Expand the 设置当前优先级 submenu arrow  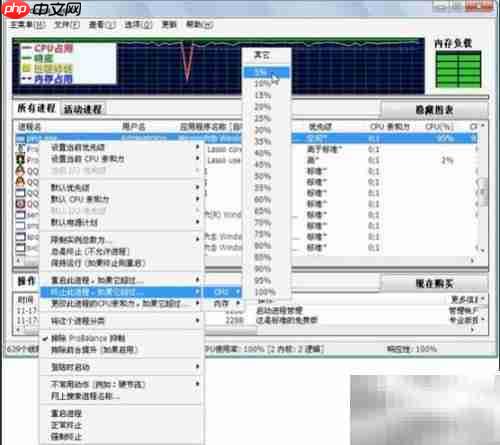197,147
